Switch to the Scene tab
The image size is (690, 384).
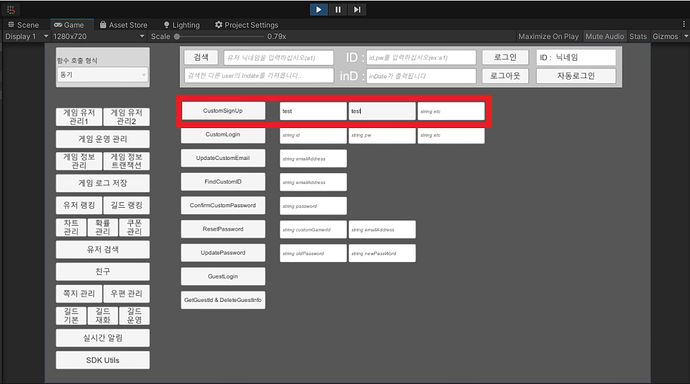click(23, 25)
